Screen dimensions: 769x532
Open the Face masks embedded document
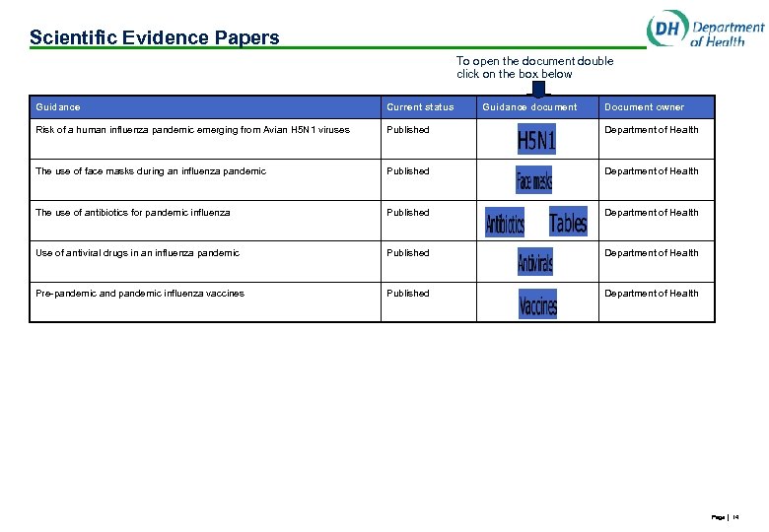point(533,179)
